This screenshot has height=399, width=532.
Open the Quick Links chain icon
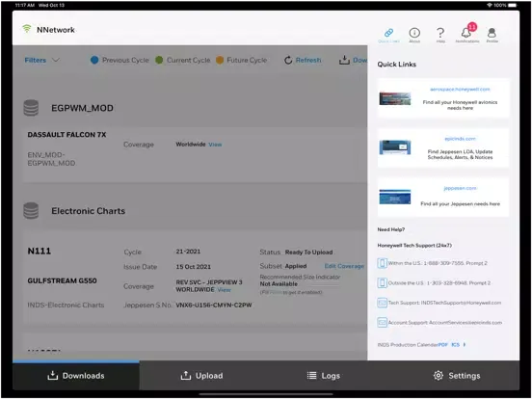388,33
